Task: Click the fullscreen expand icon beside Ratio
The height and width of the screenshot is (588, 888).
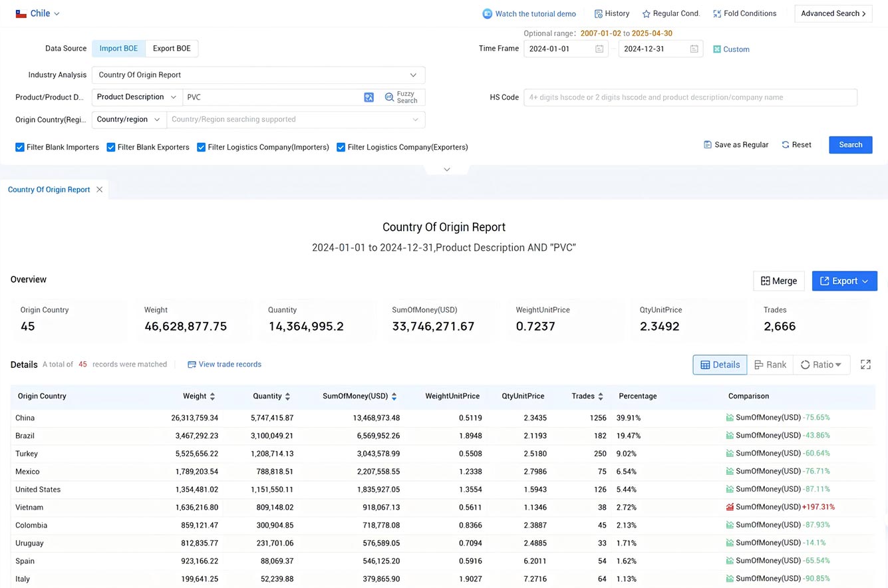Action: pyautogui.click(x=865, y=365)
